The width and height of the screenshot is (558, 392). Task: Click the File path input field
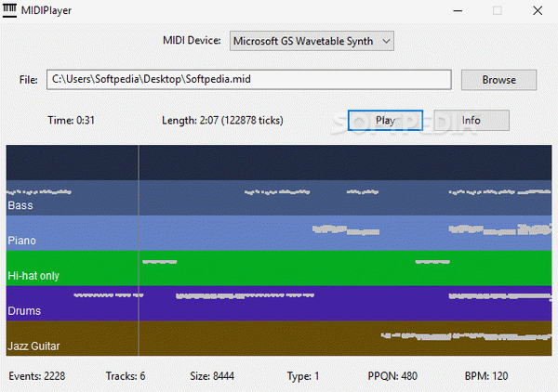(248, 79)
